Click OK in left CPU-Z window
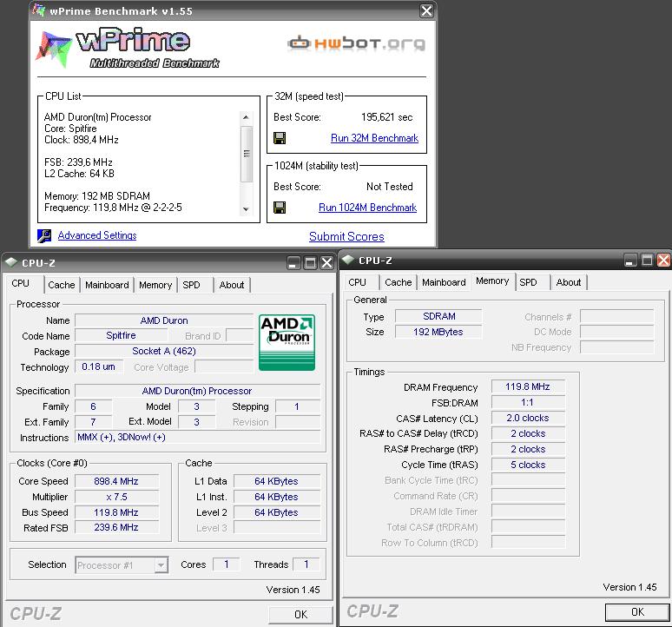This screenshot has height=627, width=672. pyautogui.click(x=301, y=615)
